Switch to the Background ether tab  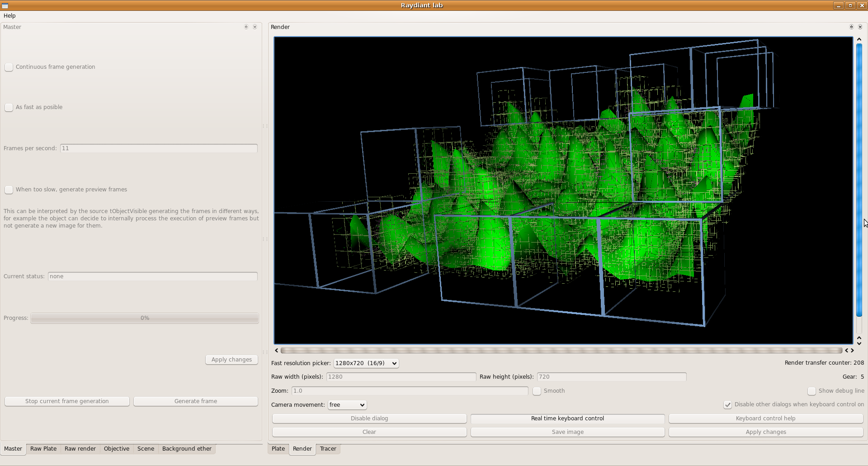(x=187, y=449)
